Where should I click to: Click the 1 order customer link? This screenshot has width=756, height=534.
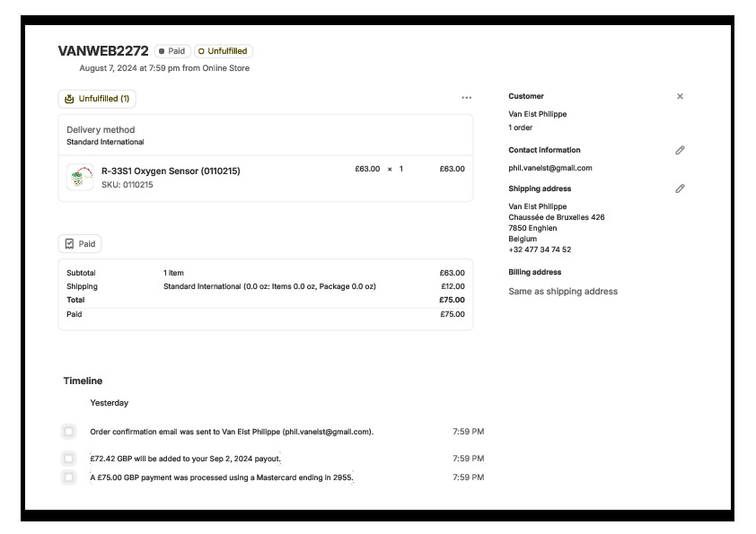click(520, 127)
